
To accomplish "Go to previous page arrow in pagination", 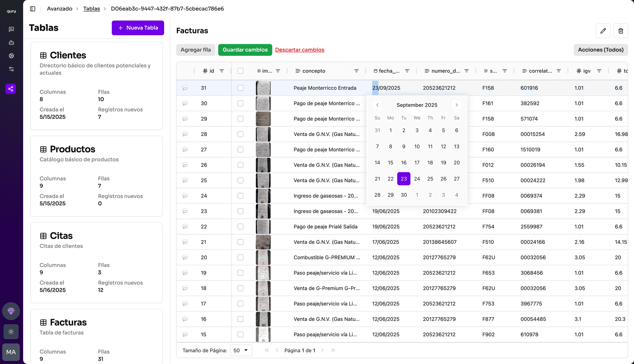I will click(x=277, y=350).
